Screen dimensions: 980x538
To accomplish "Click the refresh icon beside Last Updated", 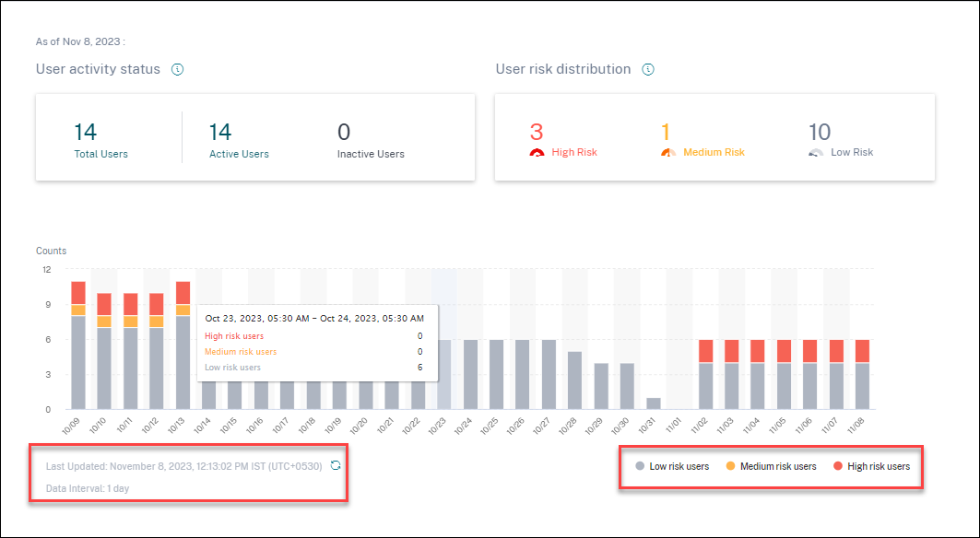I will (336, 465).
